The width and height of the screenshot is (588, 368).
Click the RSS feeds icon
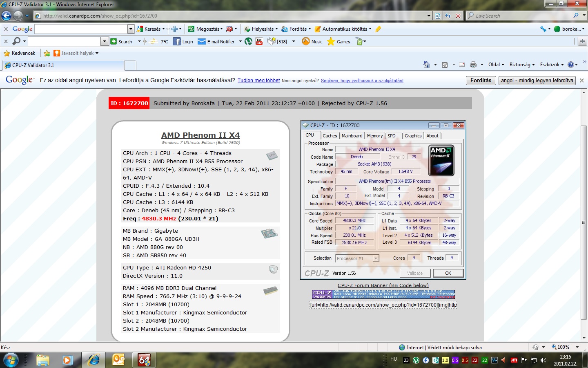pyautogui.click(x=445, y=65)
